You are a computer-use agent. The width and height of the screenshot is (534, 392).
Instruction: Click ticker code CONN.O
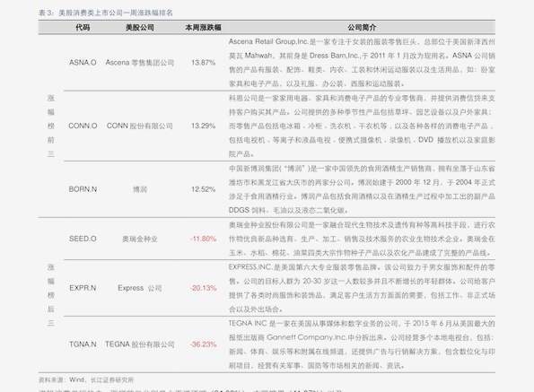[83, 126]
